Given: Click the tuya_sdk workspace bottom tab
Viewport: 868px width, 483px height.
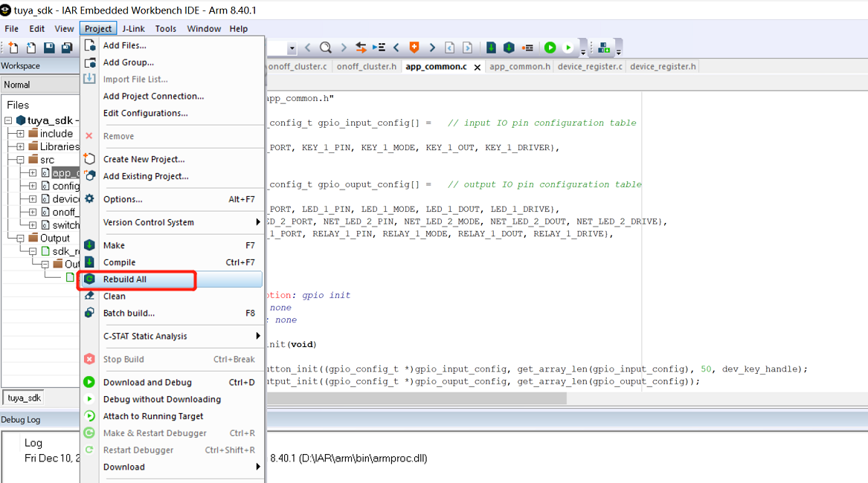Looking at the screenshot, I should (x=25, y=398).
